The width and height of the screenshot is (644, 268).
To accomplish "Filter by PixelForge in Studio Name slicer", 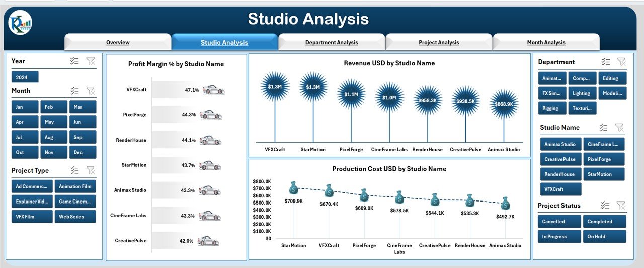I will (x=604, y=159).
